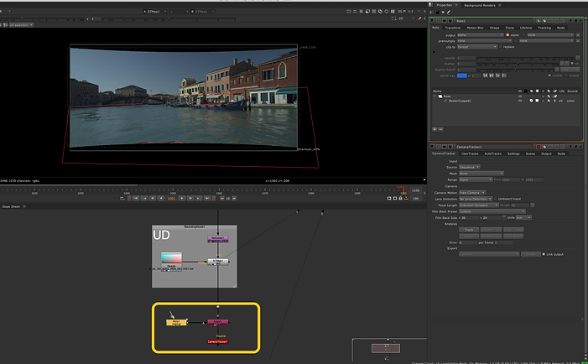Select the Reformat1 node in the backdrop
Image resolution: width=588 pixels, height=364 pixels.
point(218,239)
